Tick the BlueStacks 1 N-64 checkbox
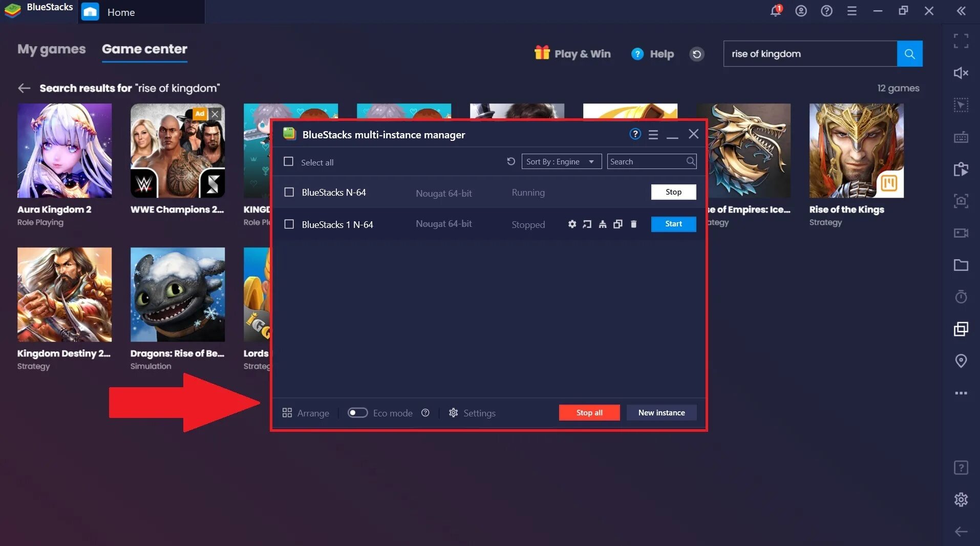This screenshot has width=980, height=546. pos(289,224)
